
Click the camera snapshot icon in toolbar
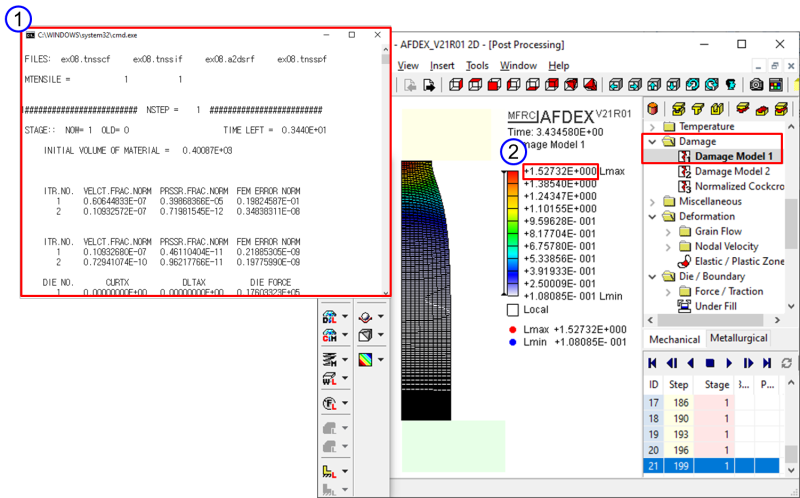(x=757, y=85)
